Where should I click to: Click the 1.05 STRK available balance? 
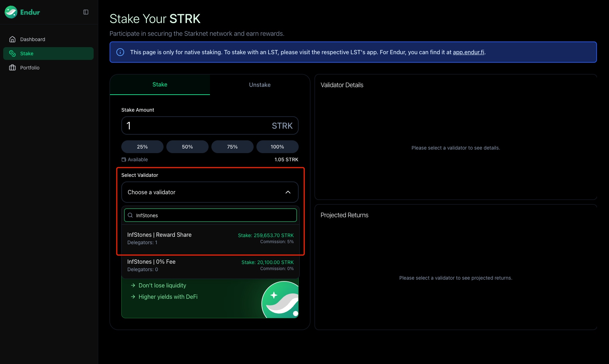[286, 159]
